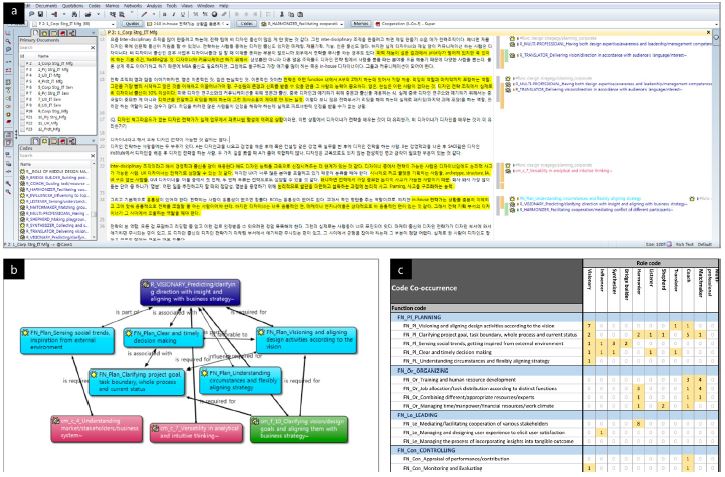Viewport: 725px width, 477px height.
Task: Tick checkbox for document P 6
Action: [23, 87]
